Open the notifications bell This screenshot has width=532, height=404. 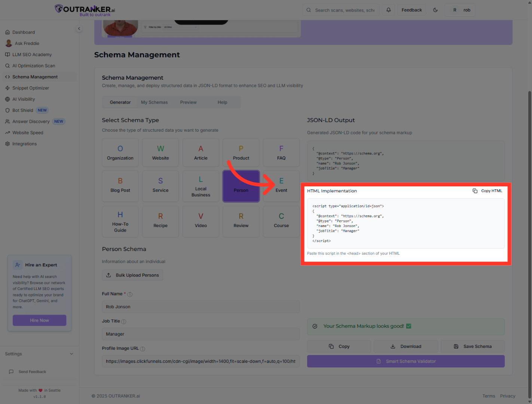tap(389, 10)
